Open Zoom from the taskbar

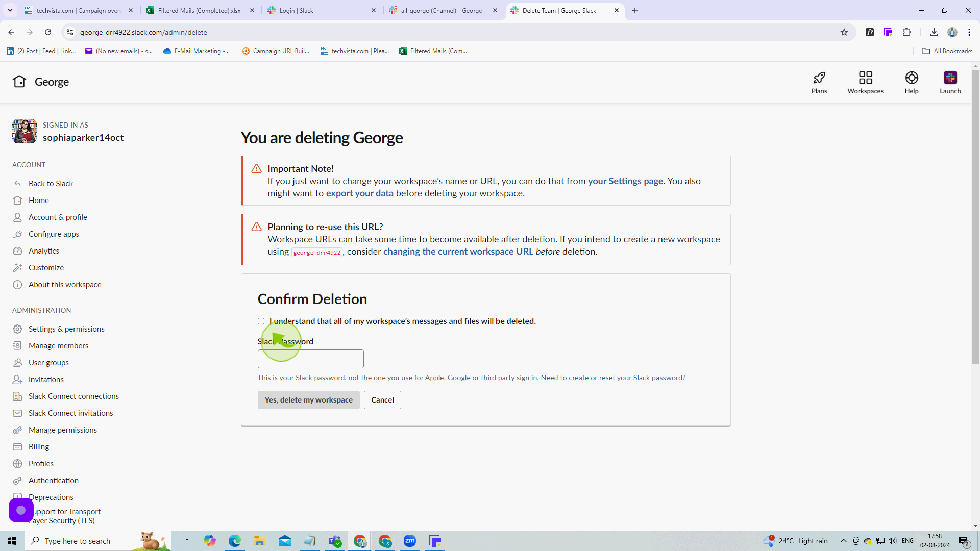(x=410, y=541)
